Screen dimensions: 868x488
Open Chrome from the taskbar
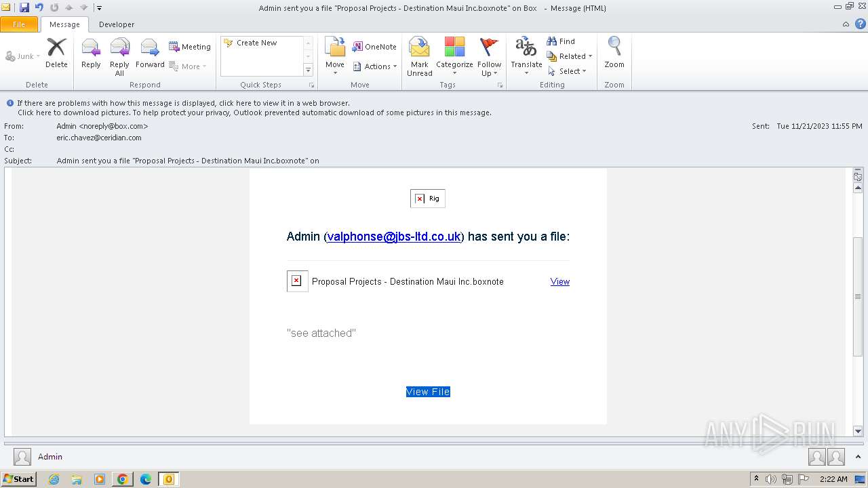coord(122,479)
